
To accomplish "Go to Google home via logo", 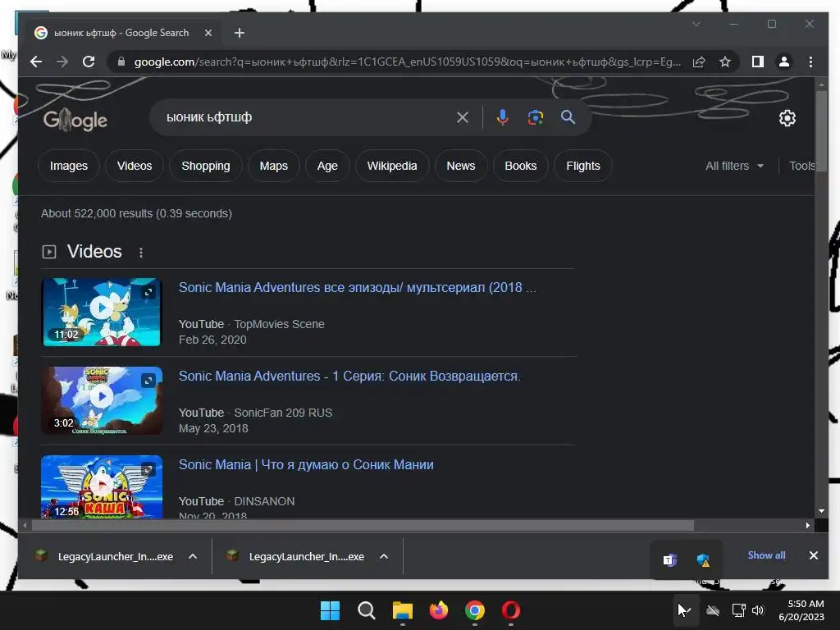I will pos(75,120).
